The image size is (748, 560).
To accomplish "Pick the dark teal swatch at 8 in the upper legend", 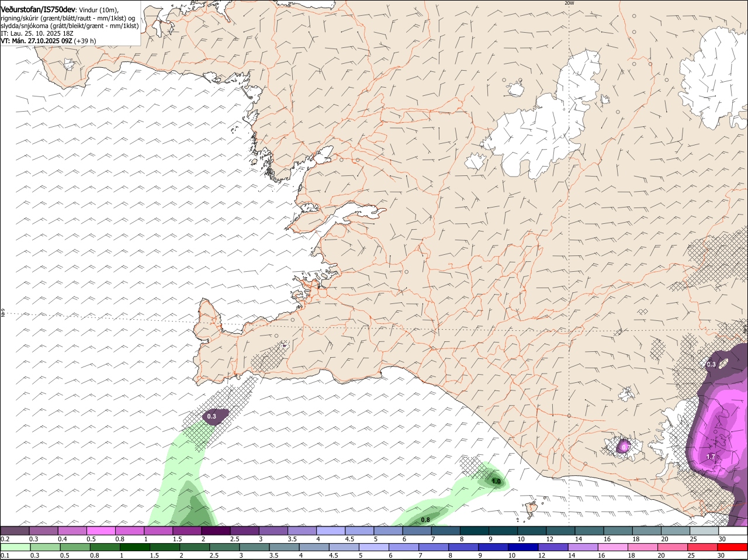I will 475,531.
